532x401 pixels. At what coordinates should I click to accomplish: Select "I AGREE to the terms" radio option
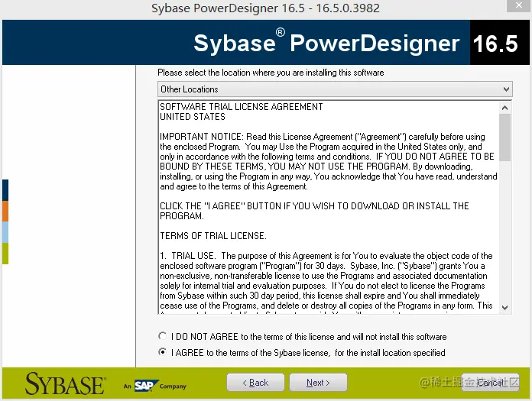click(x=163, y=352)
